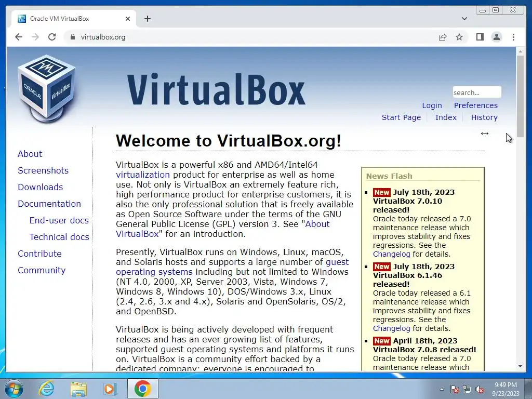Click the VirtualBox cube logo
The width and height of the screenshot is (532, 399).
(46, 89)
